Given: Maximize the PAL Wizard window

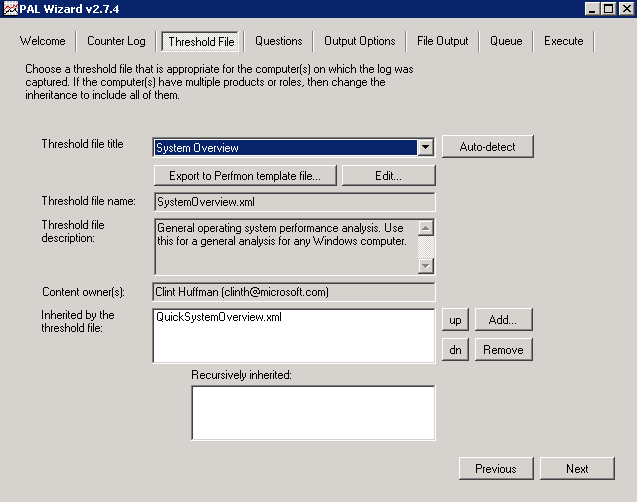Looking at the screenshot, I should coord(609,9).
